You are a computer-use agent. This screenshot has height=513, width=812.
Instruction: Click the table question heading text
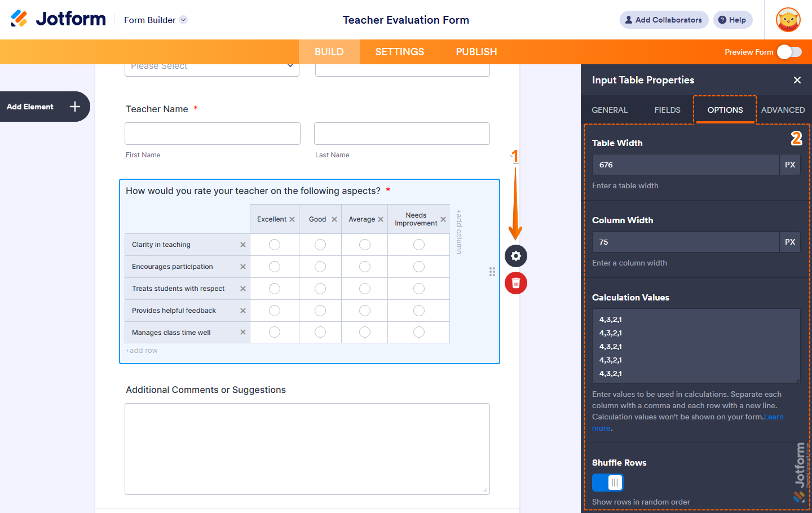click(x=253, y=191)
